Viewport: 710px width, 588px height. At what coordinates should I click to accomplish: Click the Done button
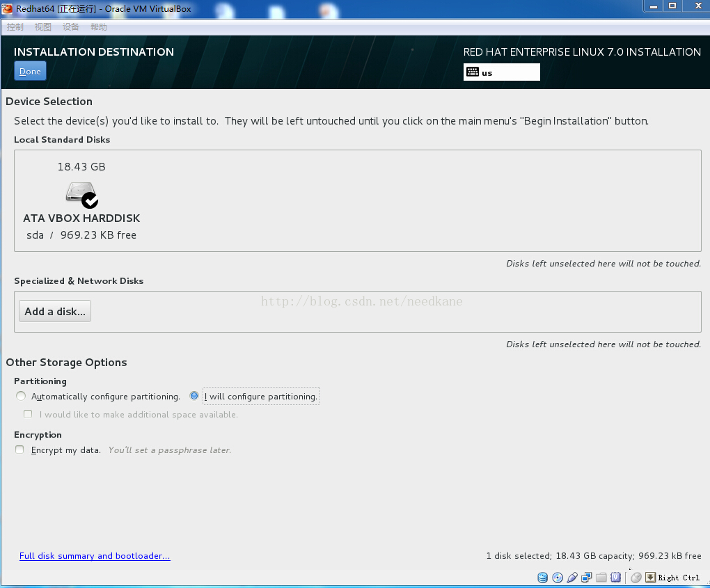31,71
